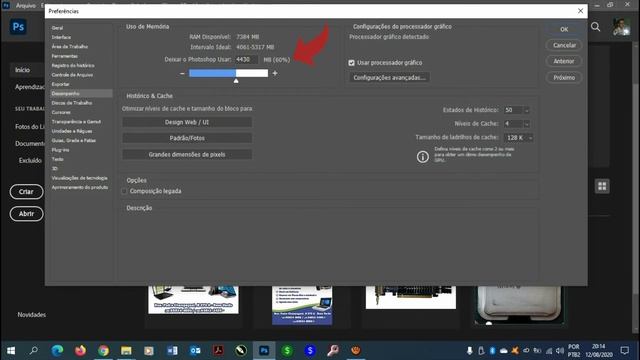
Task: Select the Plug-ins preferences category
Action: pyautogui.click(x=60, y=150)
